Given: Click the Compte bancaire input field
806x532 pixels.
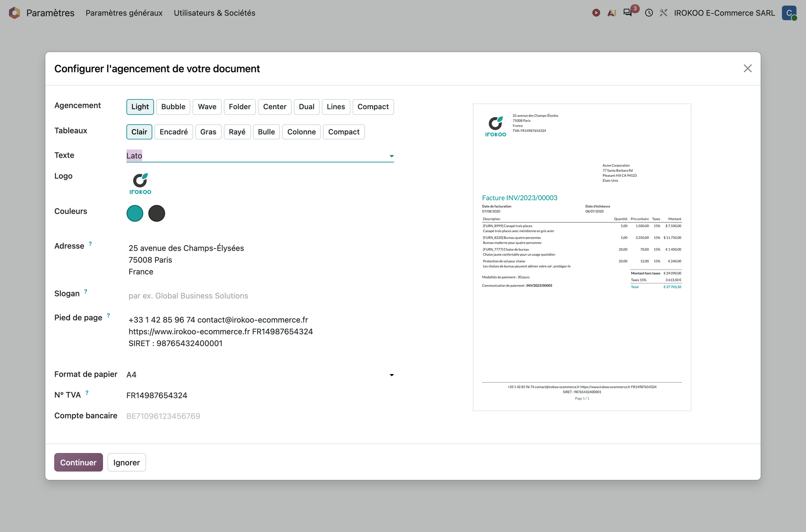Looking at the screenshot, I should [x=260, y=416].
